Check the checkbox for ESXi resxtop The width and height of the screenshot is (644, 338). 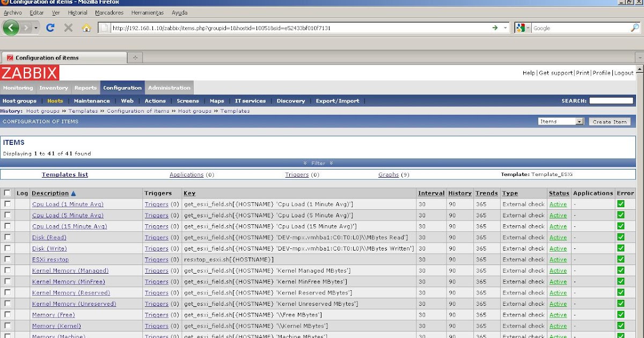point(7,259)
